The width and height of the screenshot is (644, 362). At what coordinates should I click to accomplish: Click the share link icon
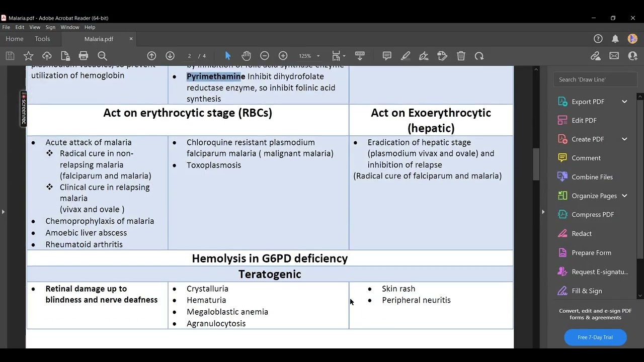pos(596,56)
